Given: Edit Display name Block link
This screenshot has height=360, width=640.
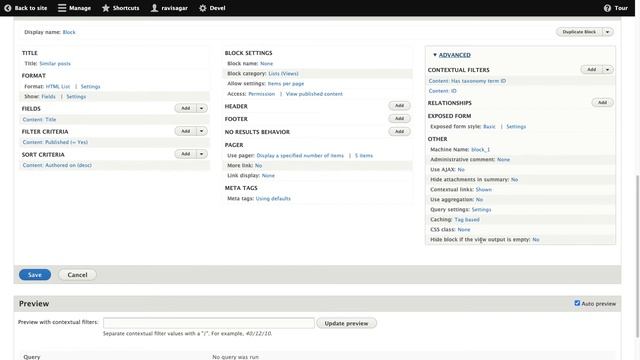Looking at the screenshot, I should 69,32.
